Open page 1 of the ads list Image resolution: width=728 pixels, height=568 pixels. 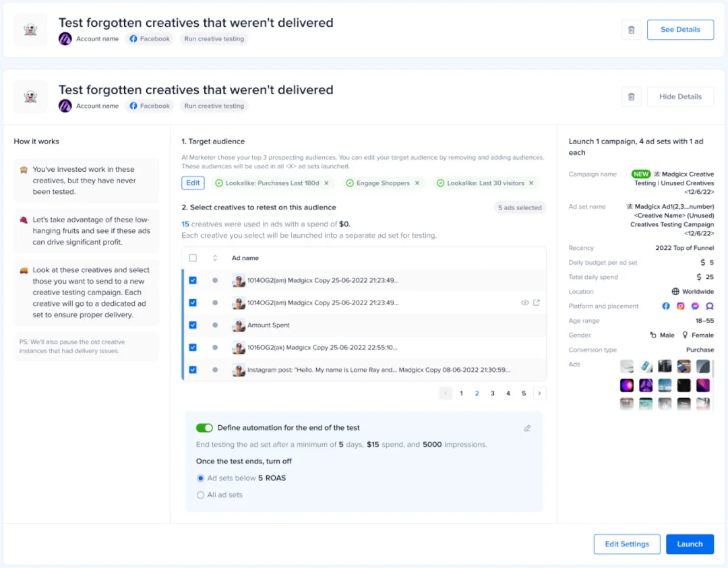(x=461, y=393)
